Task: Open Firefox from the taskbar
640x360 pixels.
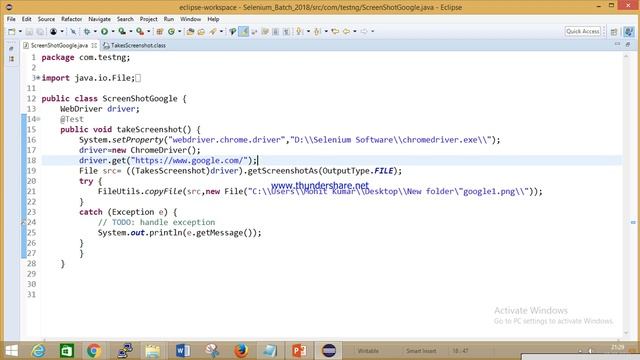Action: tap(241, 351)
